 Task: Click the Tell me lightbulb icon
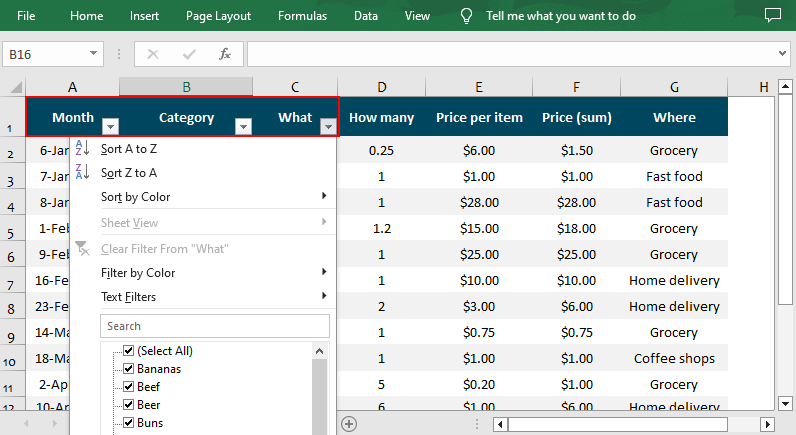[x=466, y=16]
